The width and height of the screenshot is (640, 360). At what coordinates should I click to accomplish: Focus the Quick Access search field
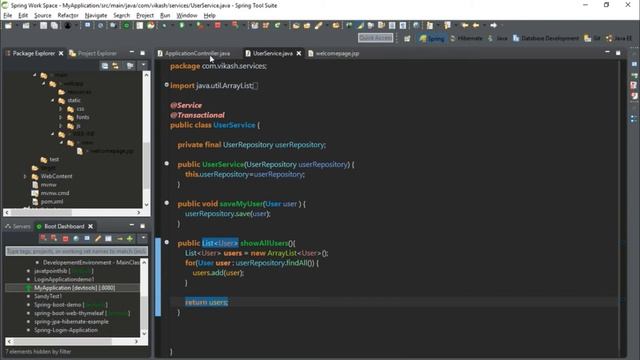coord(376,38)
